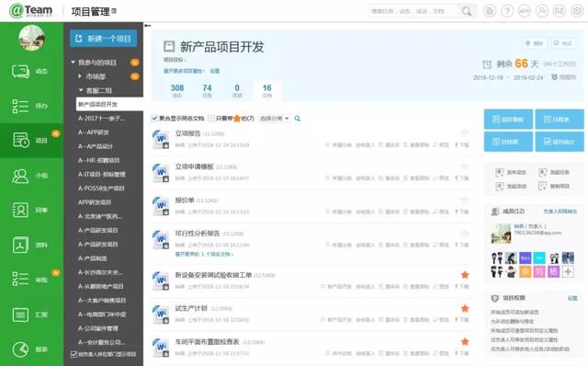The height and width of the screenshot is (366, 588).
Task: Add a member with the plus tile
Action: pyautogui.click(x=568, y=271)
